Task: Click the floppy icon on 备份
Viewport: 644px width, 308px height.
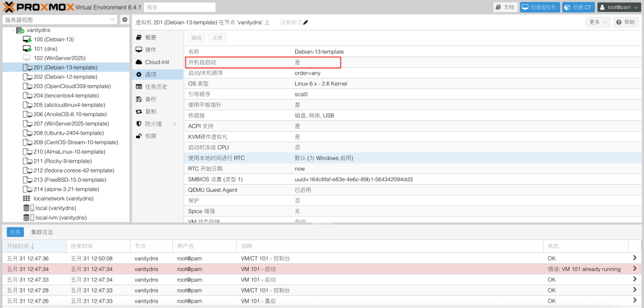Action: 139,99
